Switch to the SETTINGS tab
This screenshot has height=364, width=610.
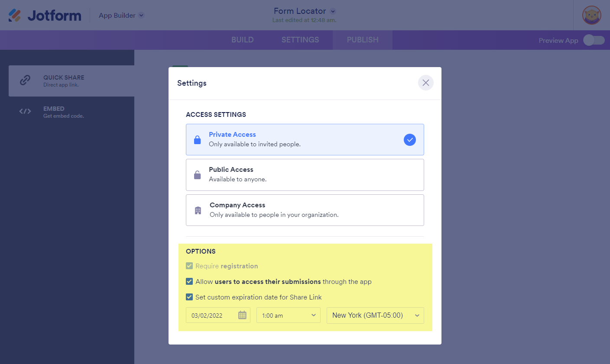[300, 40]
